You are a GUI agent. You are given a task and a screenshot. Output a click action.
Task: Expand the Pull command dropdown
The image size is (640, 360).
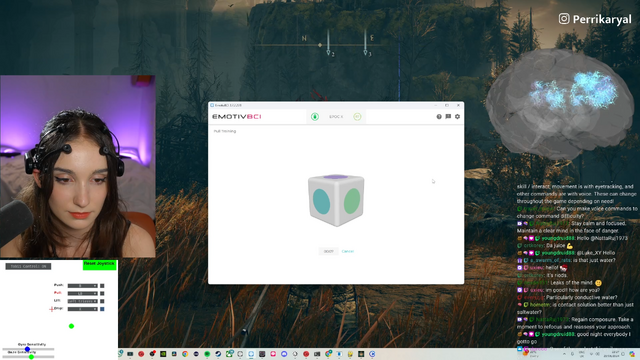click(82, 293)
